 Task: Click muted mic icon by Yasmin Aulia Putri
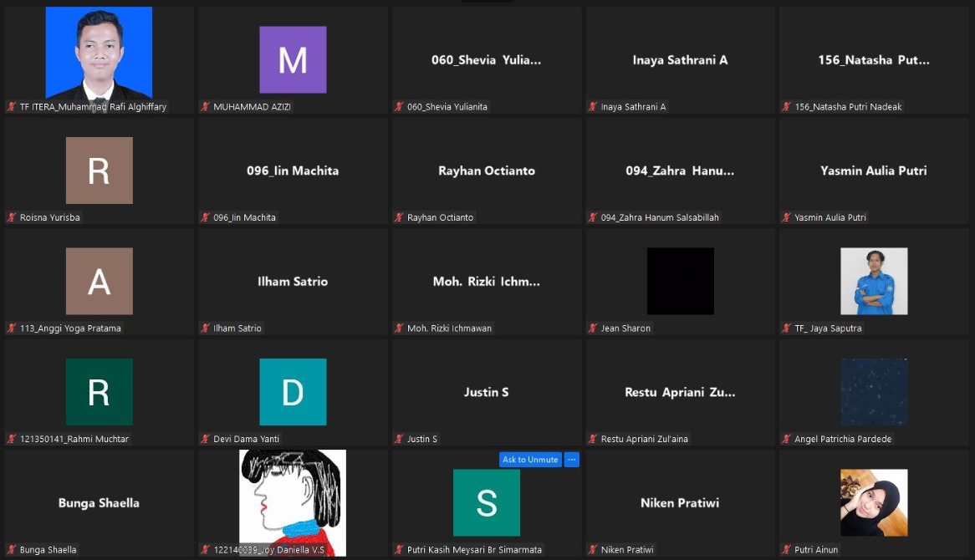click(787, 217)
